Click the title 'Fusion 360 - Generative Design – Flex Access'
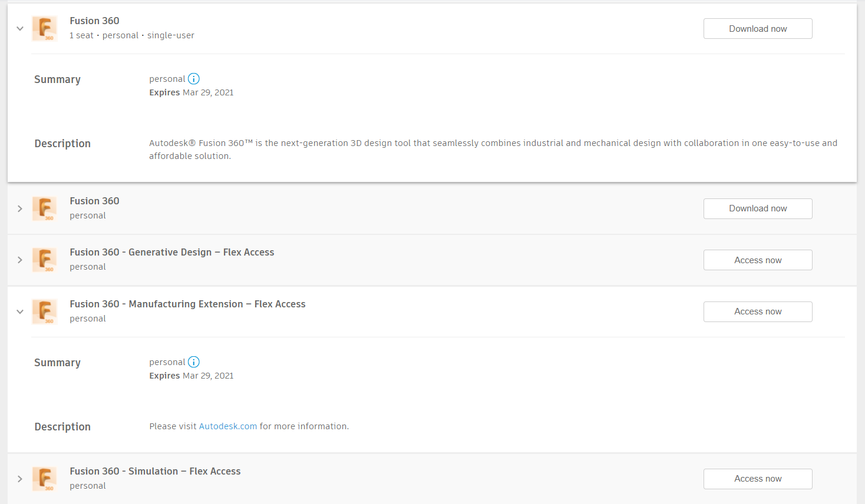 tap(172, 252)
